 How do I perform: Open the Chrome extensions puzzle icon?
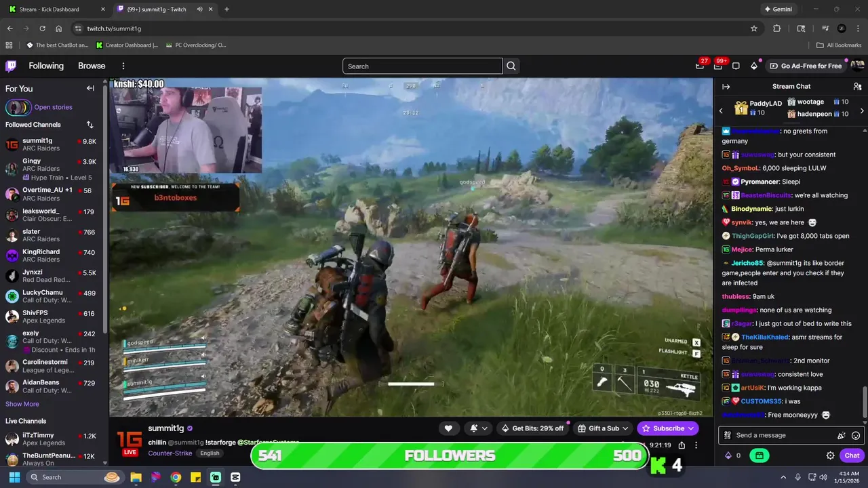click(777, 28)
